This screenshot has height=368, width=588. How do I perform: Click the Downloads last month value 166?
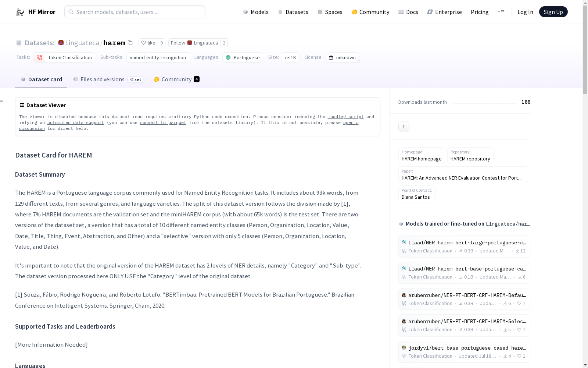tap(526, 102)
